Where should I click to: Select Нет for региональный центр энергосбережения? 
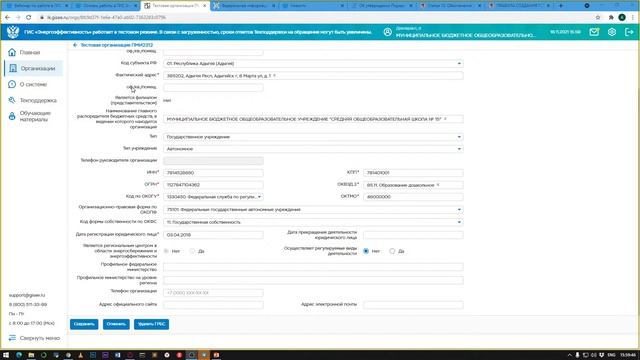pos(166,251)
